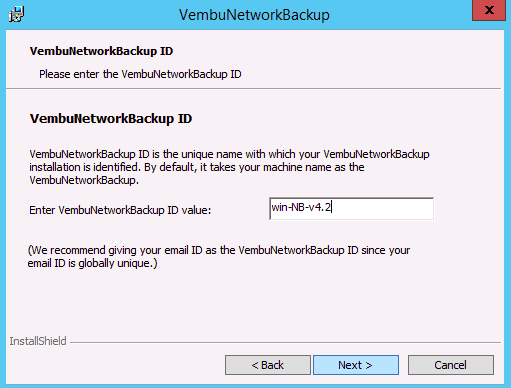This screenshot has height=388, width=511.
Task: Click blank space inside the ID field
Action: [383, 209]
